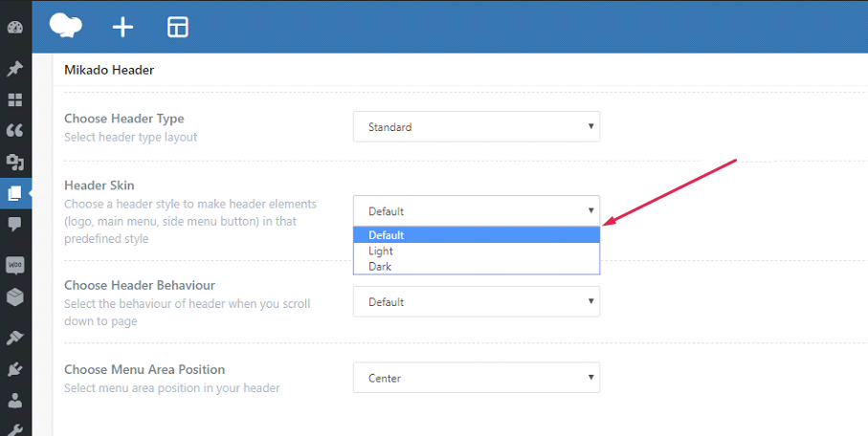Select the Pages icon in sidebar

(14, 193)
